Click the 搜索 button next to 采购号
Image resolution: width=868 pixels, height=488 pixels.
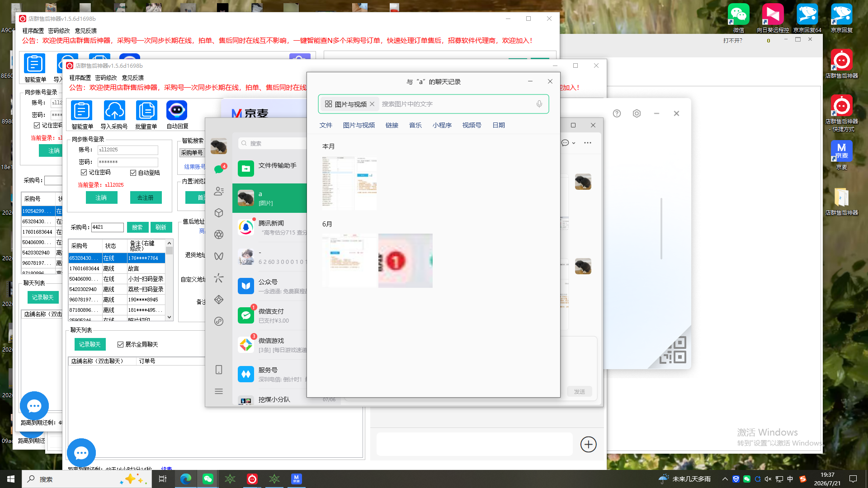tap(137, 227)
